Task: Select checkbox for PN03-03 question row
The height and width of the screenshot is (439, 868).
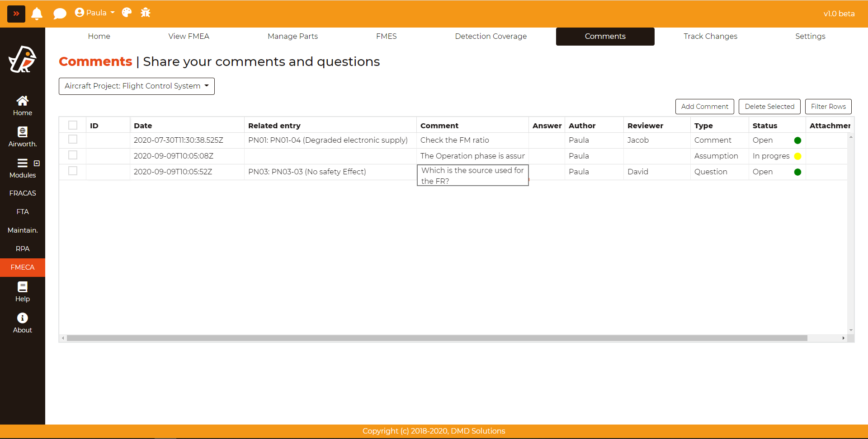Action: (x=73, y=171)
